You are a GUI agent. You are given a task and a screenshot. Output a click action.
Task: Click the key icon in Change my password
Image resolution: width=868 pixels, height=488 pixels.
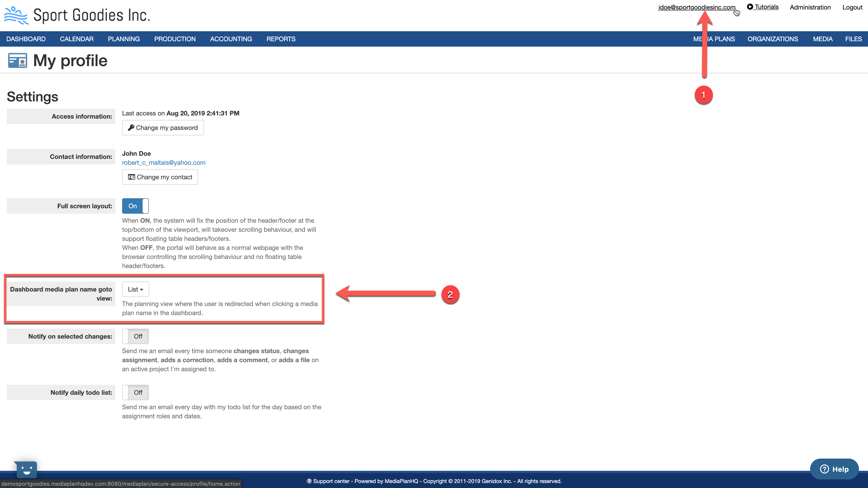[x=131, y=127]
